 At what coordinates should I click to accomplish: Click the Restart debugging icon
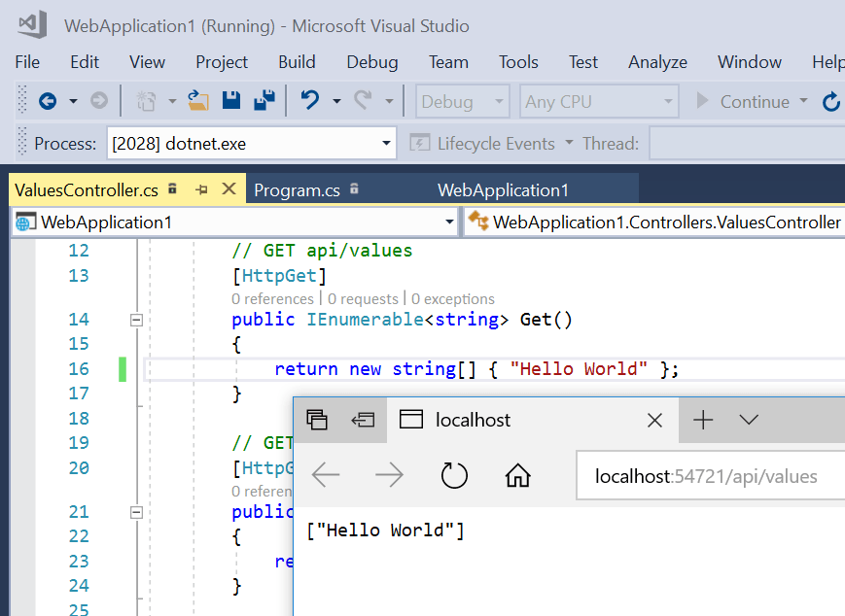pos(831,101)
